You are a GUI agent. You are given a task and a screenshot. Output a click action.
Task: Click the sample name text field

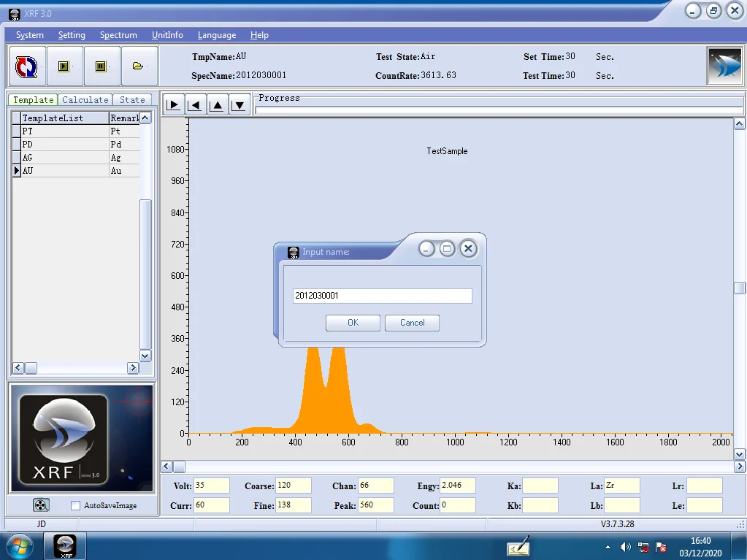click(381, 296)
